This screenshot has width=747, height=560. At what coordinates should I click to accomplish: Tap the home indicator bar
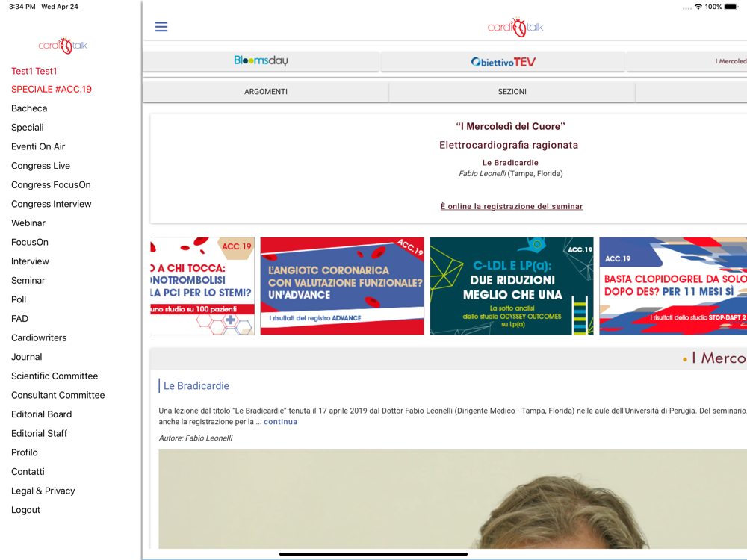tap(373, 554)
